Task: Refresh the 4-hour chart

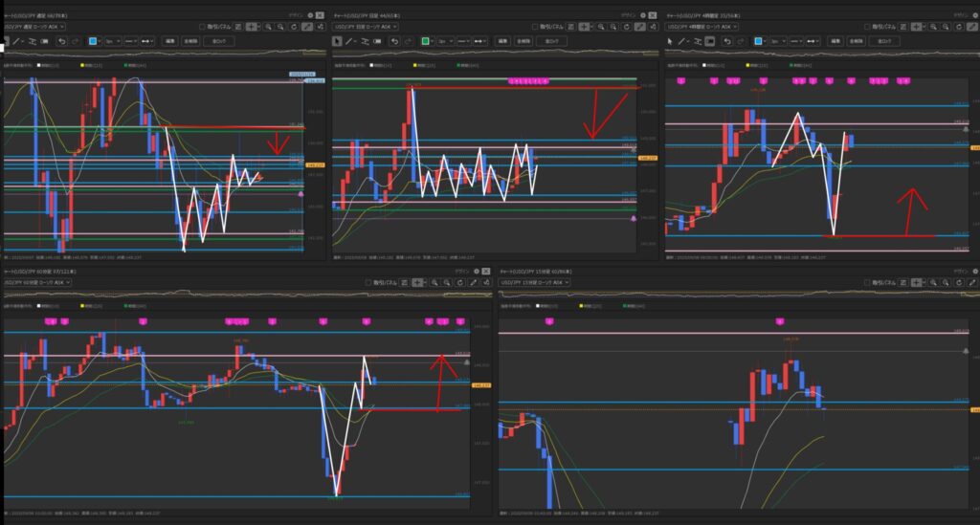Action: tap(959, 27)
